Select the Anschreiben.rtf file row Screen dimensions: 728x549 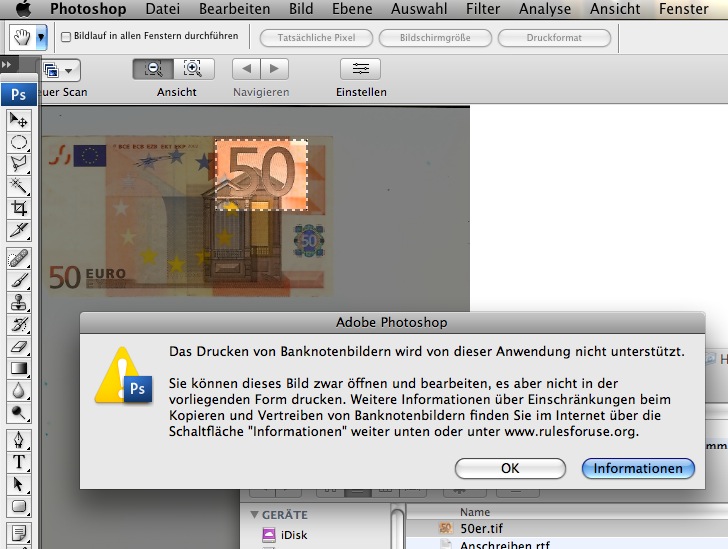(x=567, y=543)
